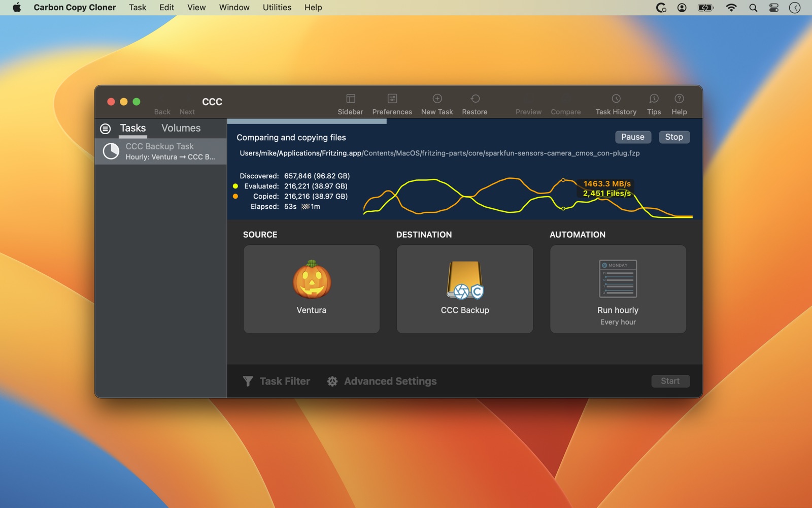Click the transfer rate activity graph
This screenshot has height=508, width=812.
[x=528, y=197]
